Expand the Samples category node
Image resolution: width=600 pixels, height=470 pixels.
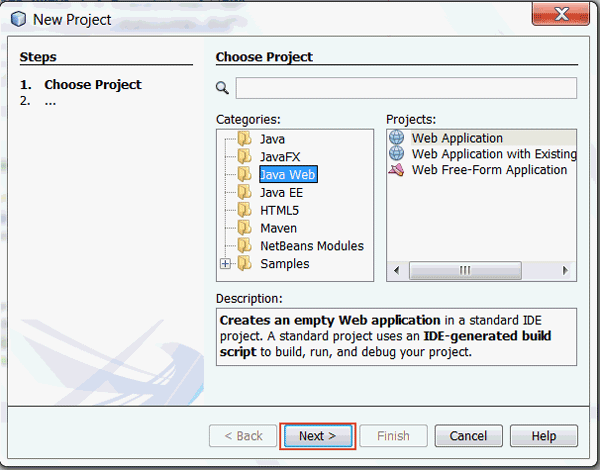(225, 264)
